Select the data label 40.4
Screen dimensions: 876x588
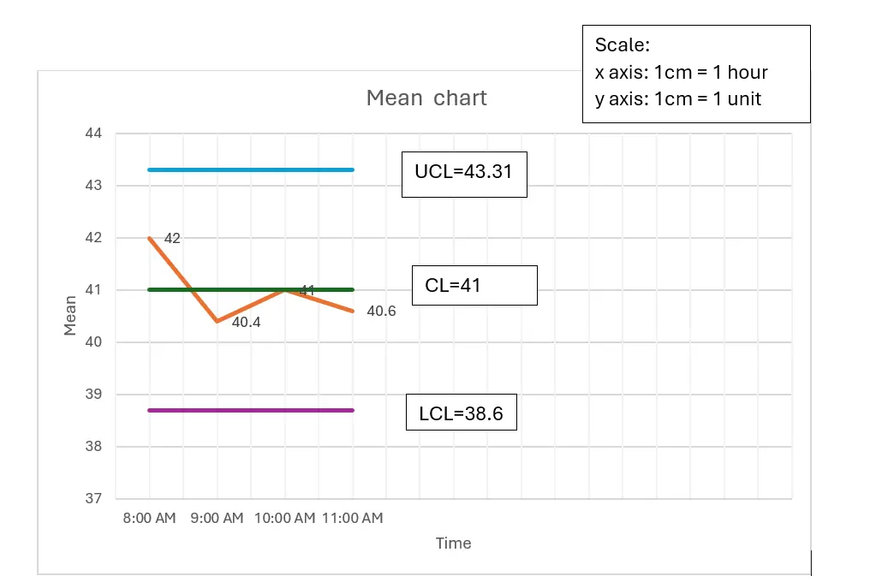point(246,324)
